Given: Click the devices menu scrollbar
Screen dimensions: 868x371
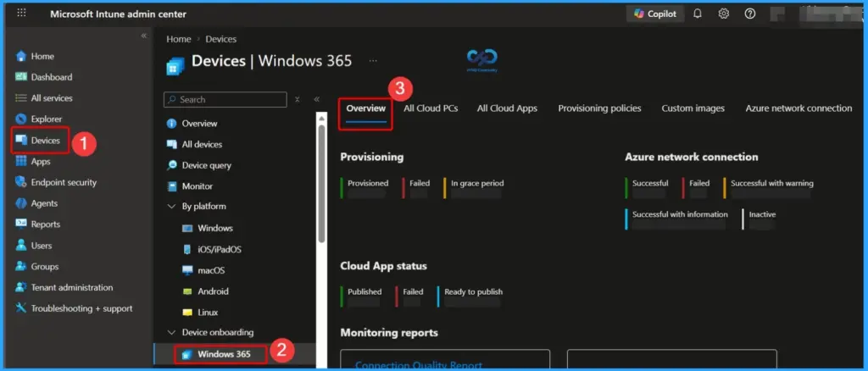Looking at the screenshot, I should click(321, 182).
